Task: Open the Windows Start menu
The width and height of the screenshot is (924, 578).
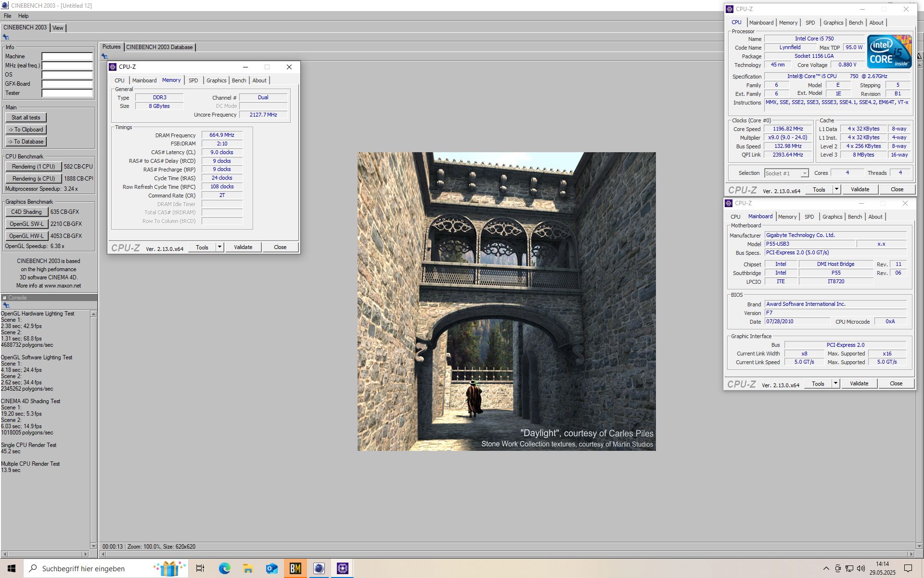Action: tap(12, 568)
